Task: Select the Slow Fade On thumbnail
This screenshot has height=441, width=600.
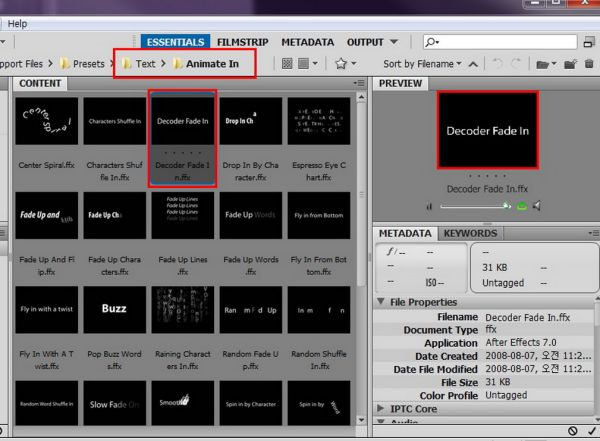Action: 115,403
